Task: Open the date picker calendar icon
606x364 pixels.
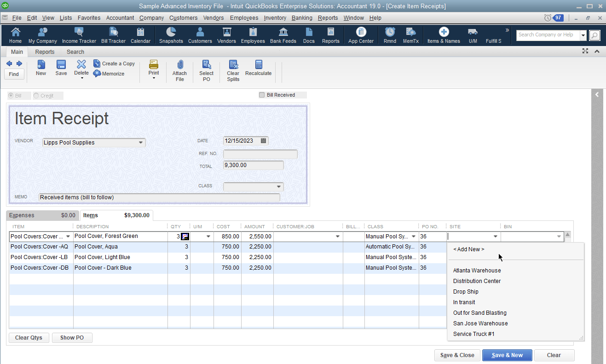Action: click(x=264, y=141)
